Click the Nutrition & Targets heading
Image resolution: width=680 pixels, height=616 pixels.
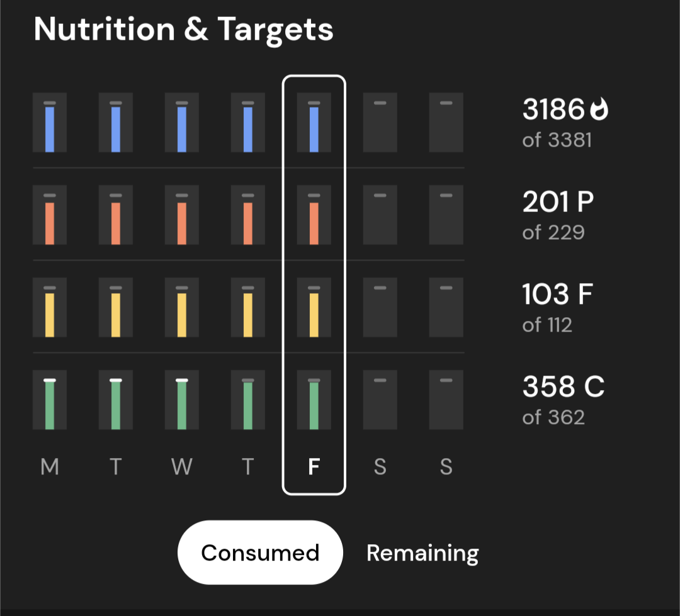(x=183, y=30)
